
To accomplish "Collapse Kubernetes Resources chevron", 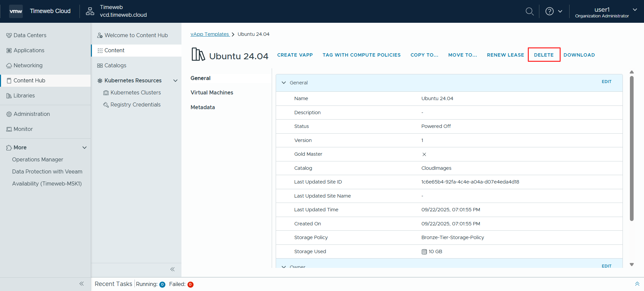I will [x=175, y=81].
